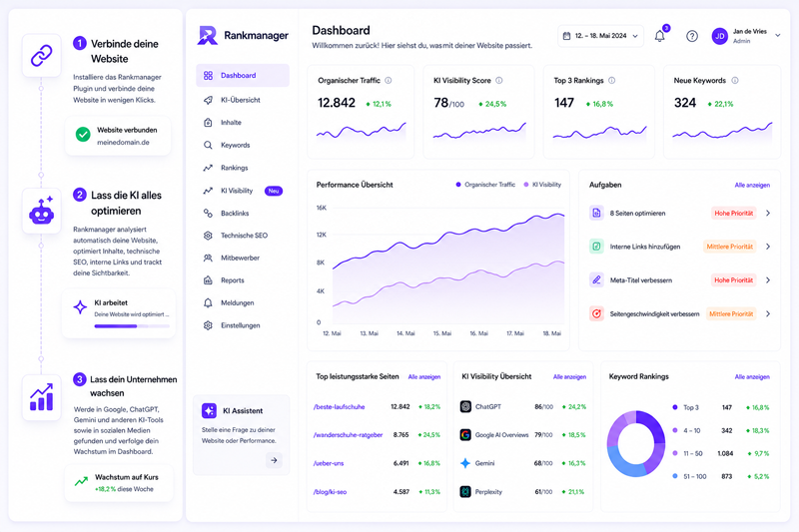This screenshot has width=799, height=532.
Task: Click the info icon next to Top 3 Rankings
Action: 612,81
